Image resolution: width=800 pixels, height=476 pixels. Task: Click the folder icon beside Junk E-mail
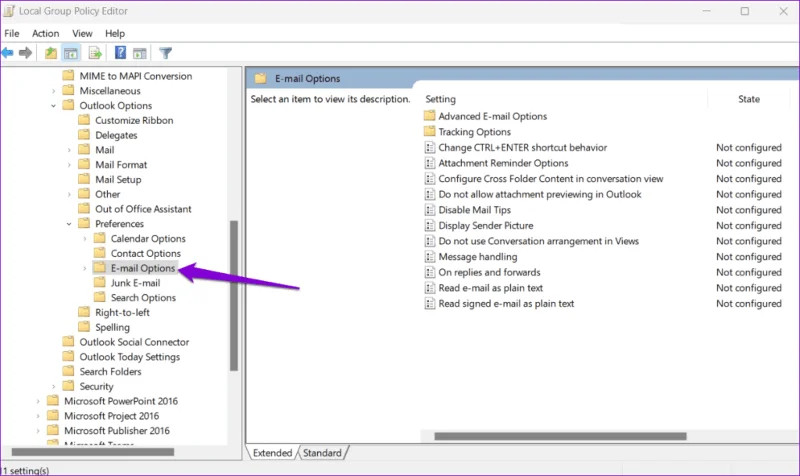click(x=100, y=283)
